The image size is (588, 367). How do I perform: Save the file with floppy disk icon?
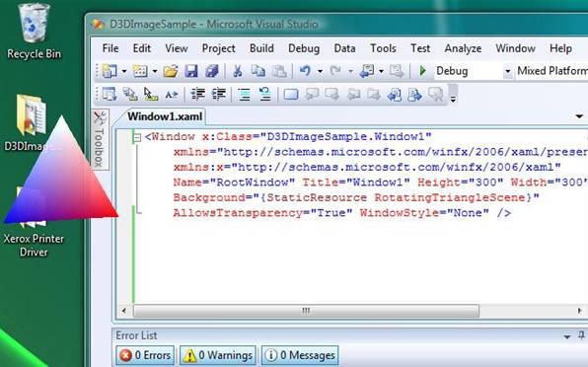(x=190, y=71)
